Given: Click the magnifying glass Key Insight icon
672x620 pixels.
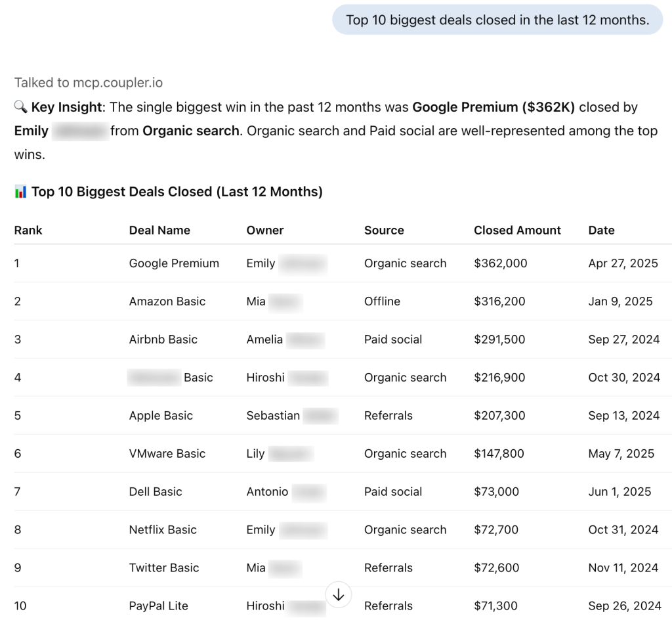Looking at the screenshot, I should (x=20, y=107).
